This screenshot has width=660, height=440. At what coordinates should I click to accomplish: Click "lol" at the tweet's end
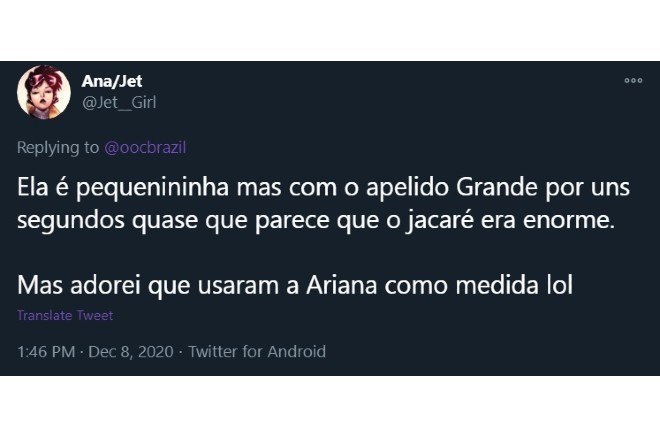(557, 285)
